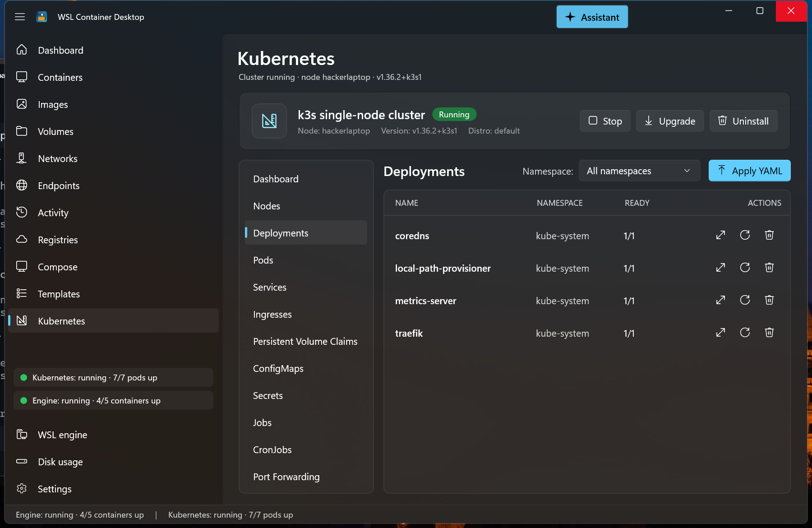The width and height of the screenshot is (812, 528).
Task: View Disk usage page
Action: point(113,462)
